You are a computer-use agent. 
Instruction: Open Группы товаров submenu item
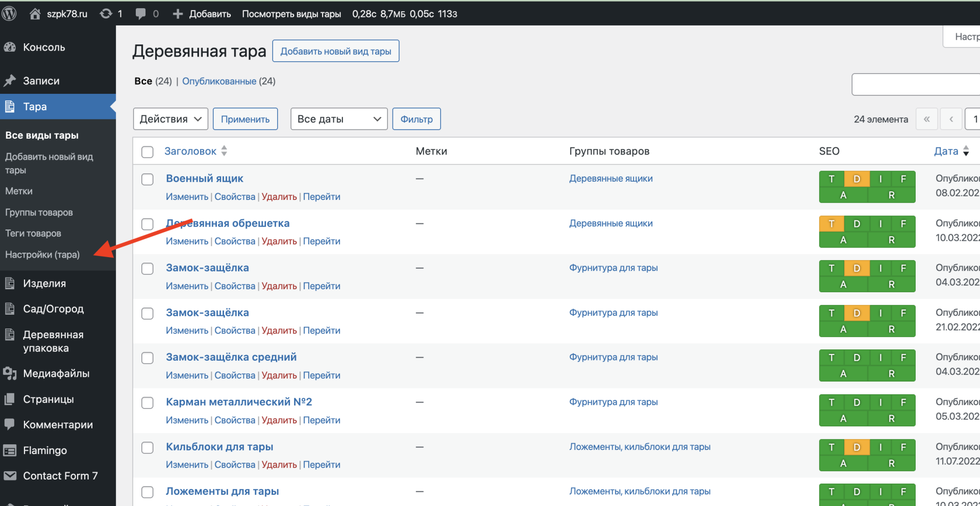[x=39, y=212]
